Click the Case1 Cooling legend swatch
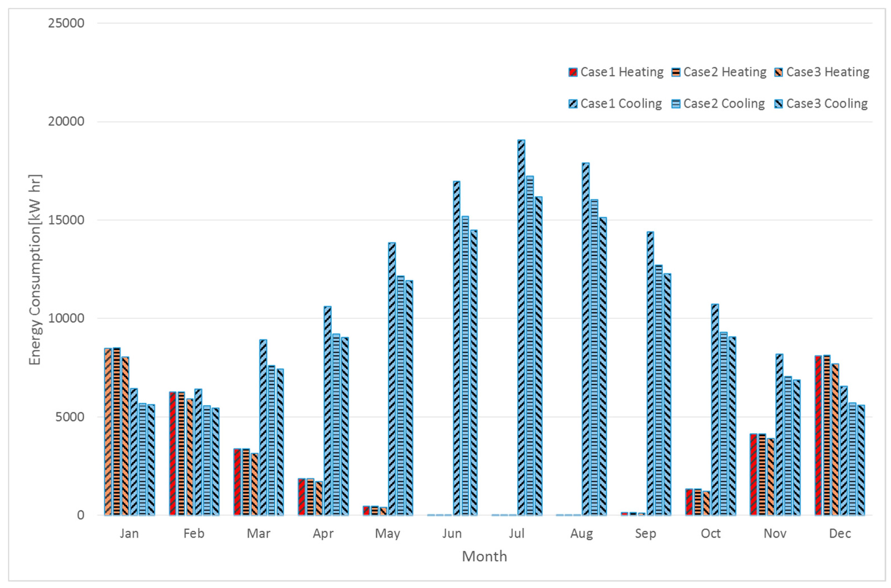This screenshot has height=588, width=891. (572, 104)
